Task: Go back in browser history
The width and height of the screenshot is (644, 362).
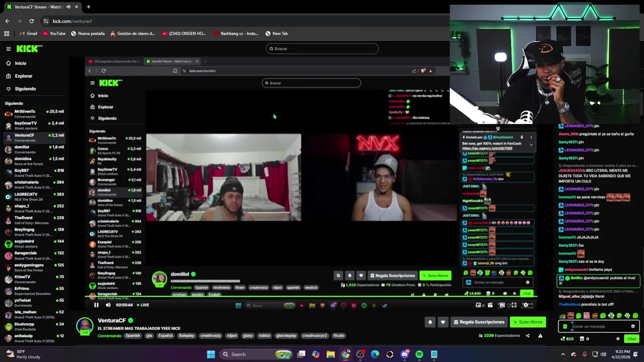Action: pos(7,21)
